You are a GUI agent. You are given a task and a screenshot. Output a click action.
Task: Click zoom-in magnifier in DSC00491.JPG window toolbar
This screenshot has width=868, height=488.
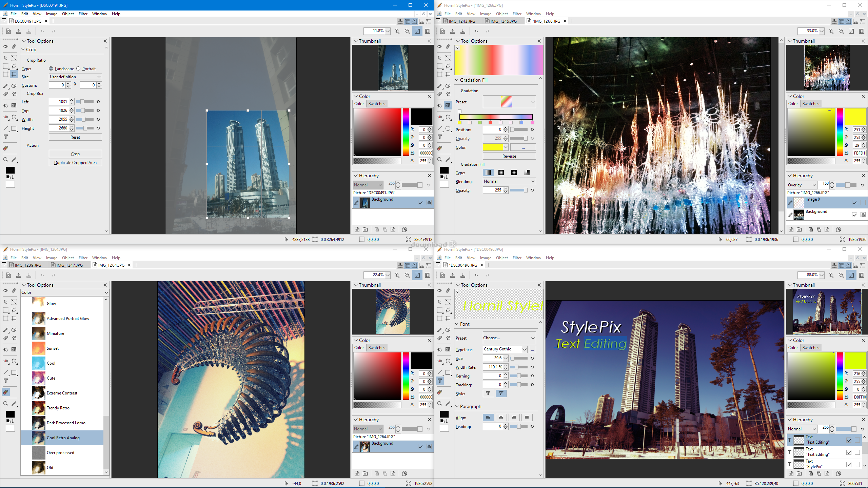click(x=397, y=31)
